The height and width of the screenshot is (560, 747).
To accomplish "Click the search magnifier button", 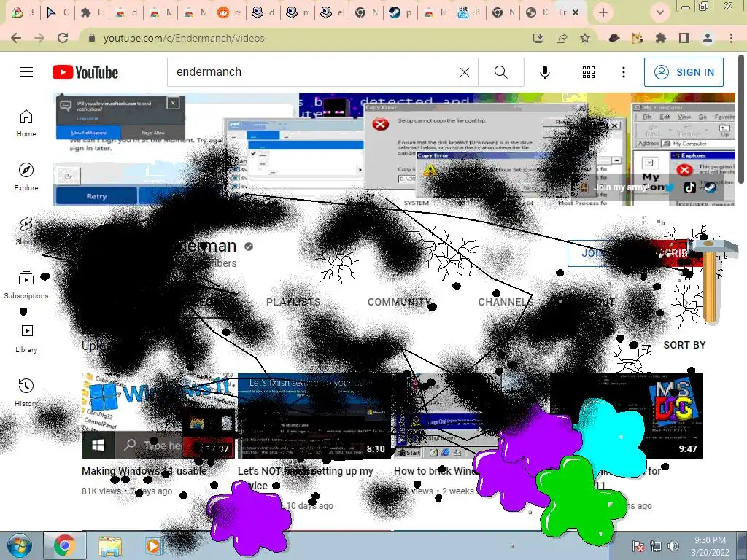I will [x=500, y=72].
